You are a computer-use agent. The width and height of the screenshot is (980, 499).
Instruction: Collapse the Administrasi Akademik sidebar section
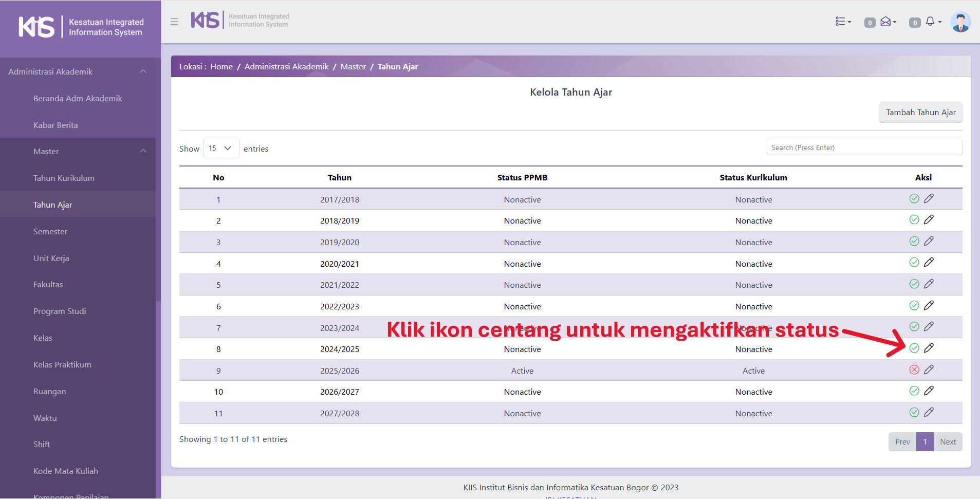143,71
